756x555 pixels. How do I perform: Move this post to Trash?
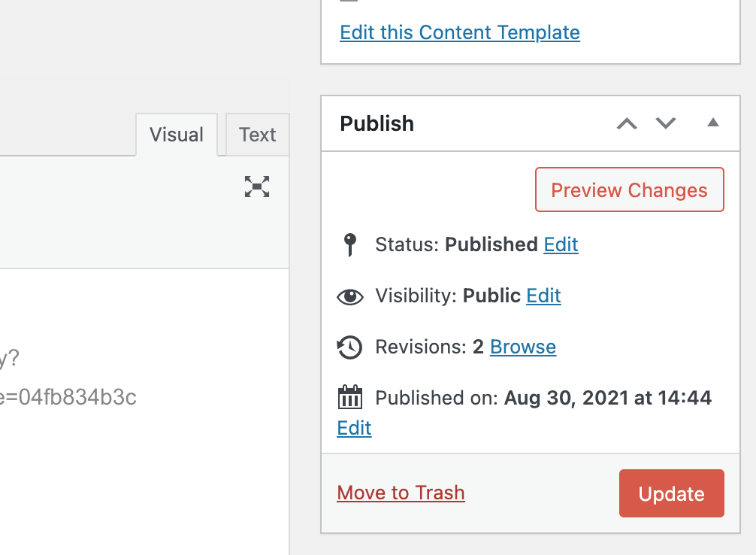point(401,493)
